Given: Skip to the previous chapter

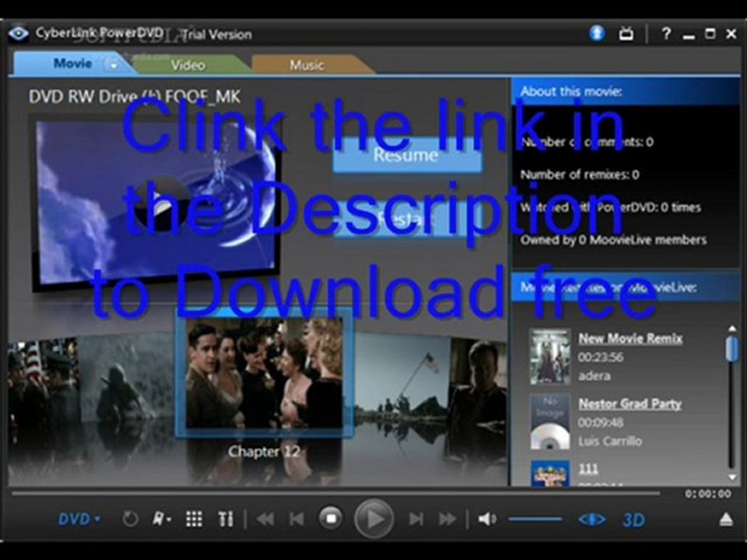Looking at the screenshot, I should point(296,519).
